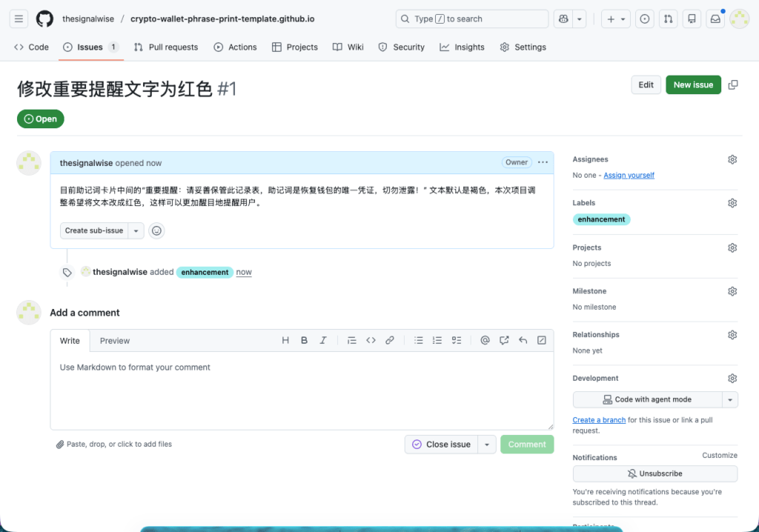
Task: Switch to the Preview tab
Action: [x=115, y=341]
